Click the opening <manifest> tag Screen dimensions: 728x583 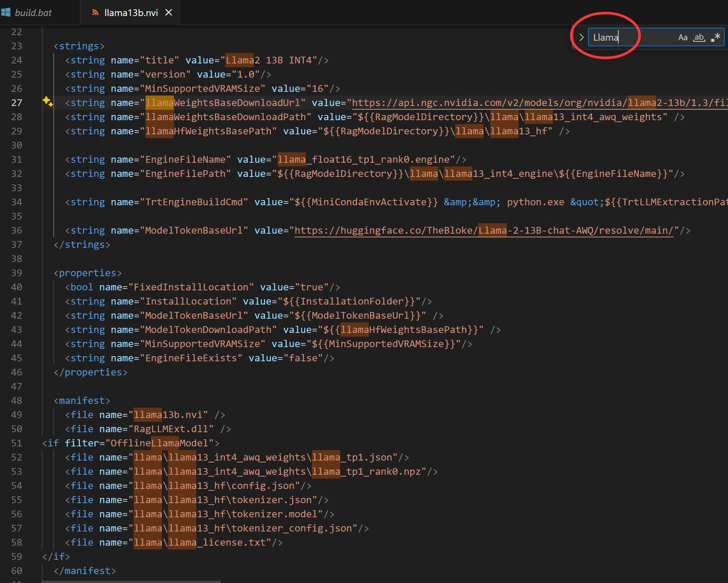[x=82, y=400]
